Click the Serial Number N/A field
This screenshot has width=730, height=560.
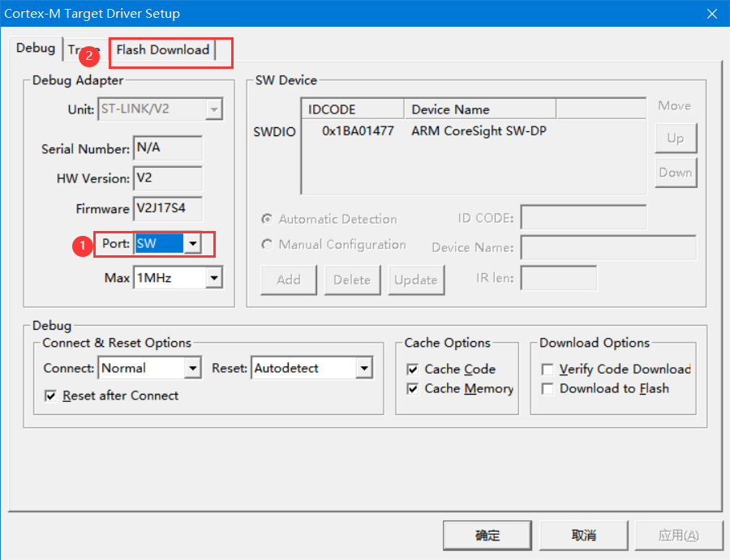click(x=168, y=148)
